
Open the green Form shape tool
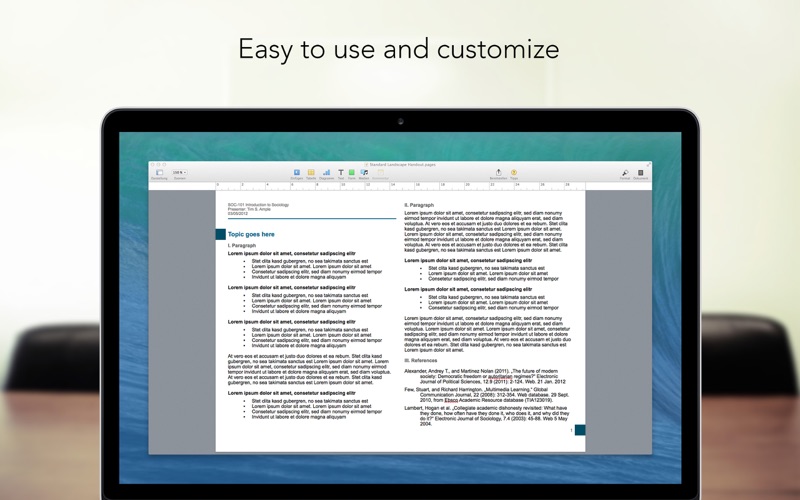[x=352, y=172]
